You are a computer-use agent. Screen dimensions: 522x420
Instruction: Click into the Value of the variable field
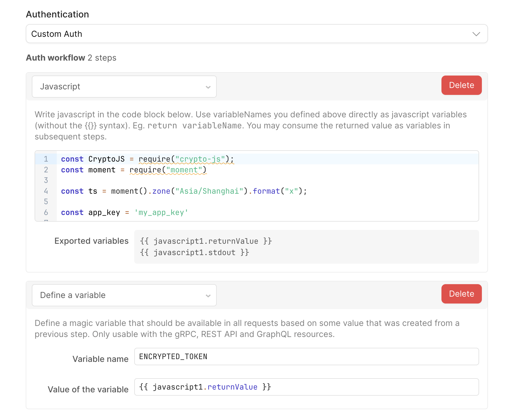pos(306,387)
